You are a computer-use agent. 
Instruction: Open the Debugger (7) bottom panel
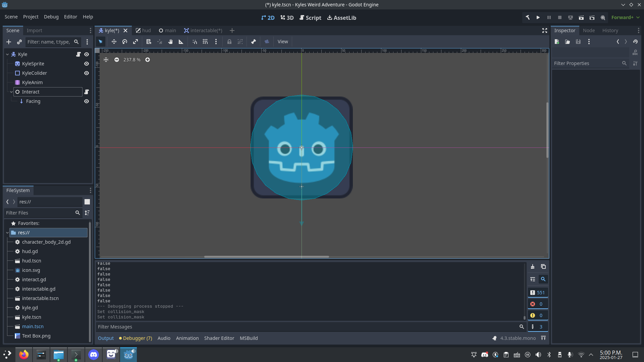136,338
